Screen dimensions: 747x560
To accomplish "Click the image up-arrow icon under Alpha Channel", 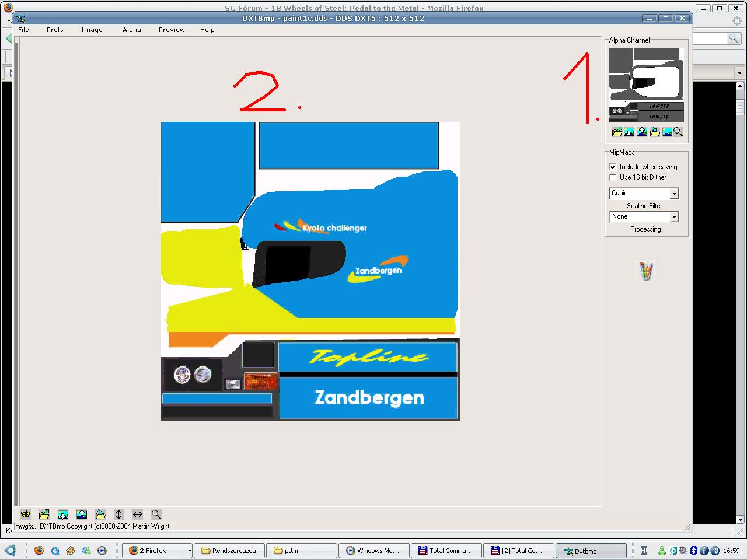I will tap(642, 132).
